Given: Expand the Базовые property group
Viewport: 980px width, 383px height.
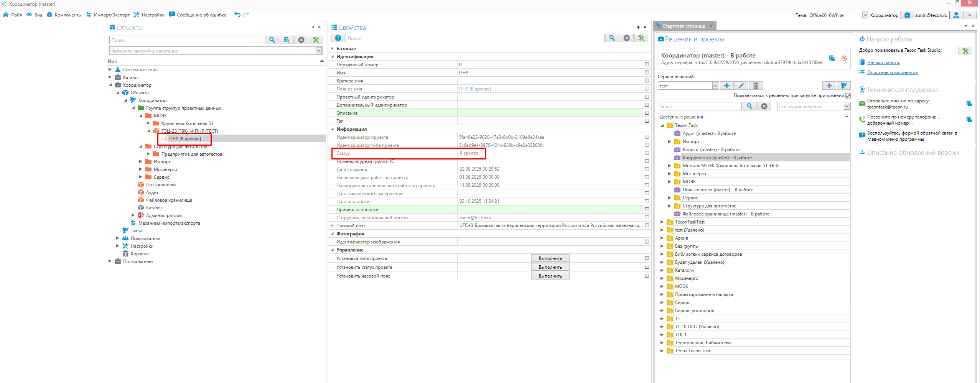Looking at the screenshot, I should pyautogui.click(x=332, y=49).
